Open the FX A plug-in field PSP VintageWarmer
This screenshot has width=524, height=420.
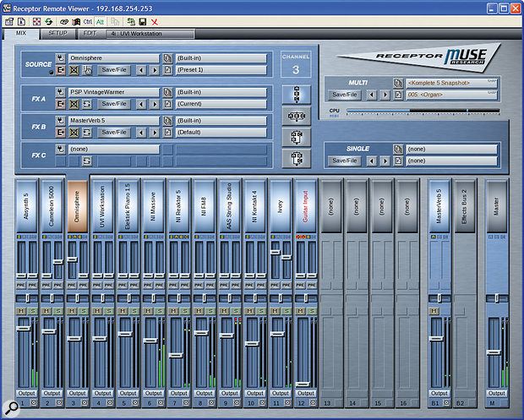click(114, 92)
